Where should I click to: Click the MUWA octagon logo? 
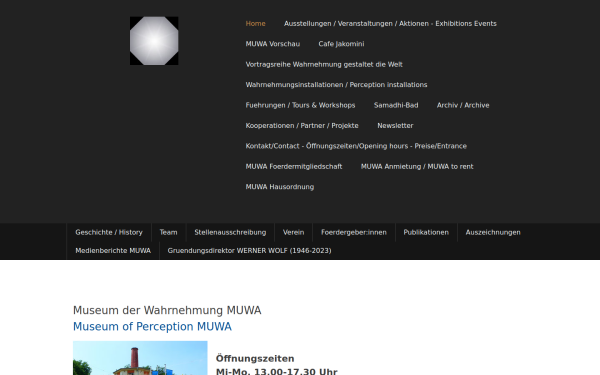[x=154, y=41]
